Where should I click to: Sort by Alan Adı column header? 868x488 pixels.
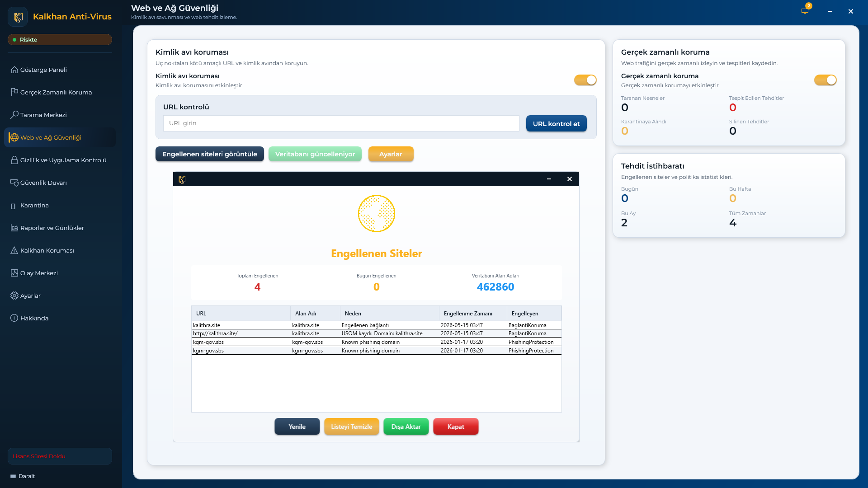(x=315, y=314)
